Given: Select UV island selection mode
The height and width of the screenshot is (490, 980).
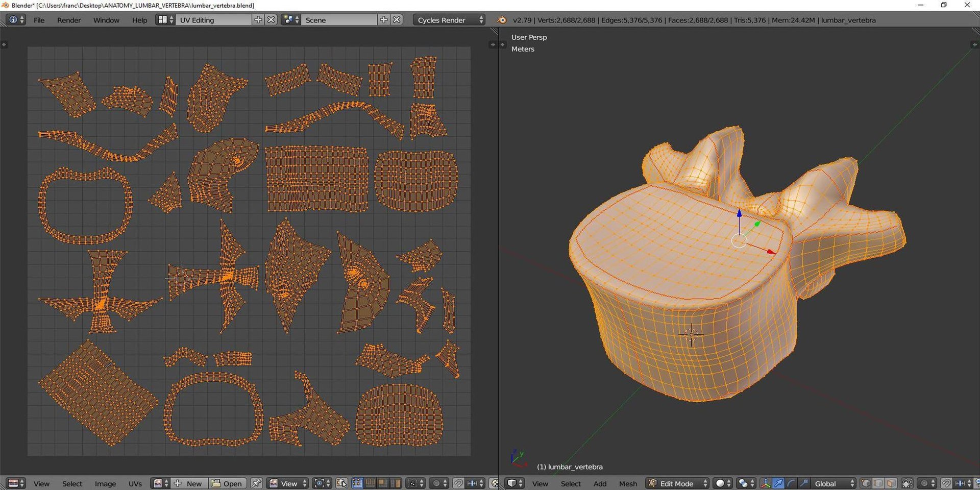Looking at the screenshot, I should 396,483.
